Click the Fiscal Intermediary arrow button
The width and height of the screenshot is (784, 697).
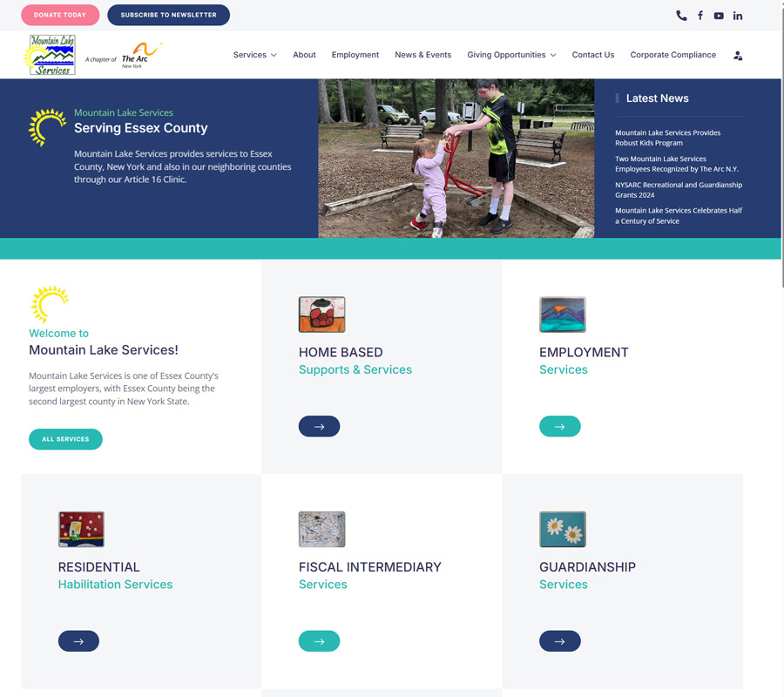coord(319,641)
